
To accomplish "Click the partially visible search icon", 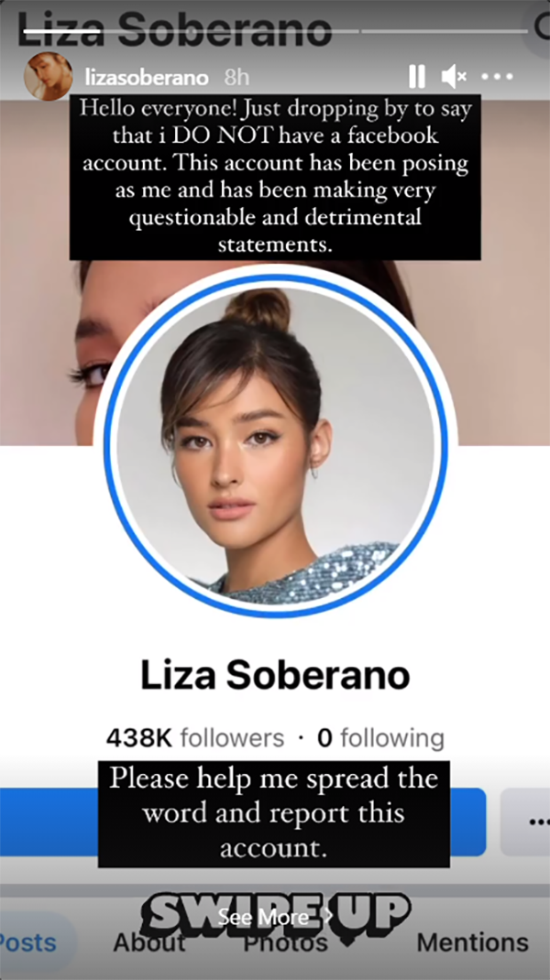I will pyautogui.click(x=543, y=25).
